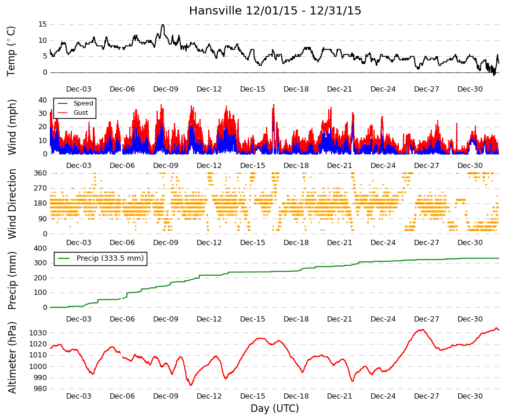Click the Temp (°C) axis label
Viewport: 505px width, 420px height.
[11, 51]
